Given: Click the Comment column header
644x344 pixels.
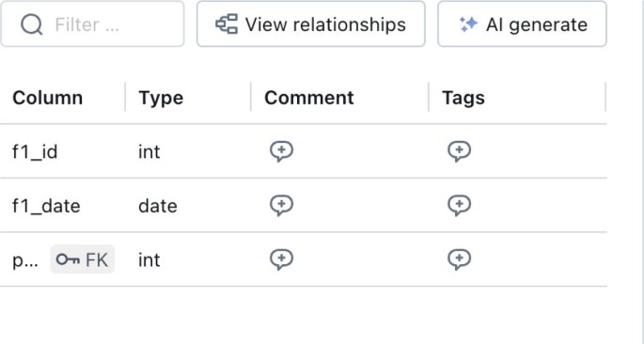Looking at the screenshot, I should [309, 98].
